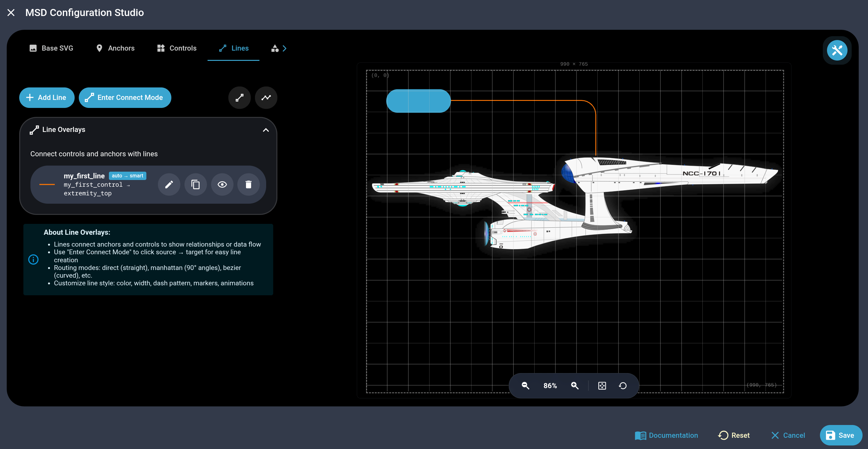Screen dimensions: 868x449
Task: Duplicate my_first_line with the copy icon
Action: pos(196,184)
